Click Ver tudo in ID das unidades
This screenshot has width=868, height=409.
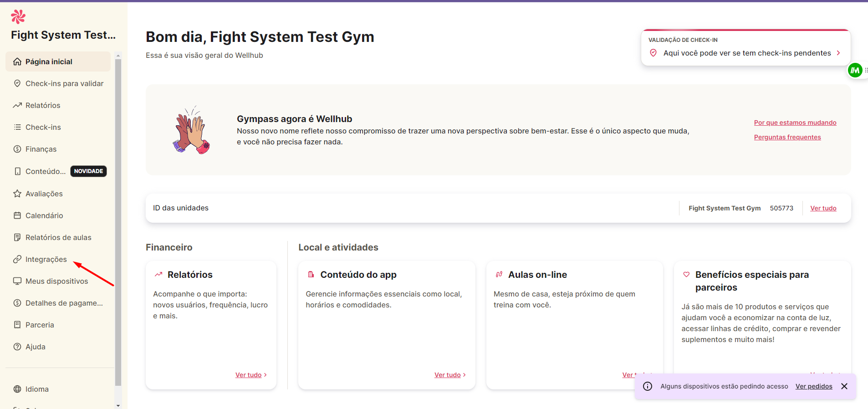tap(823, 208)
